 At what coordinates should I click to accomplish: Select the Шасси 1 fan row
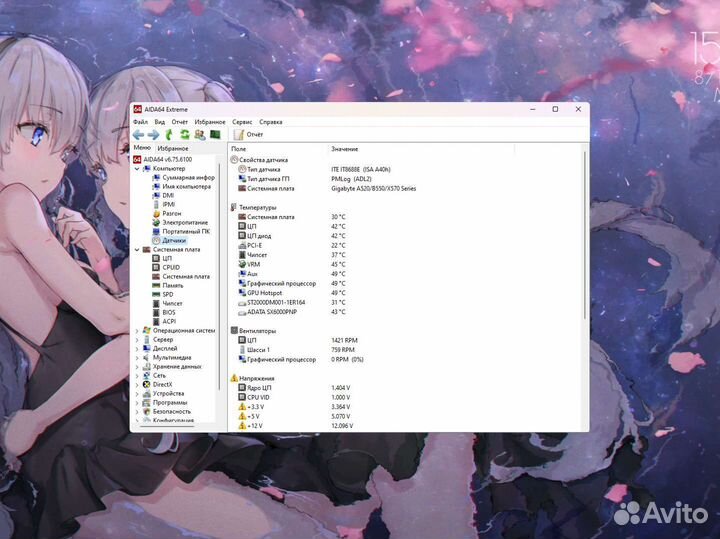[x=406, y=350]
